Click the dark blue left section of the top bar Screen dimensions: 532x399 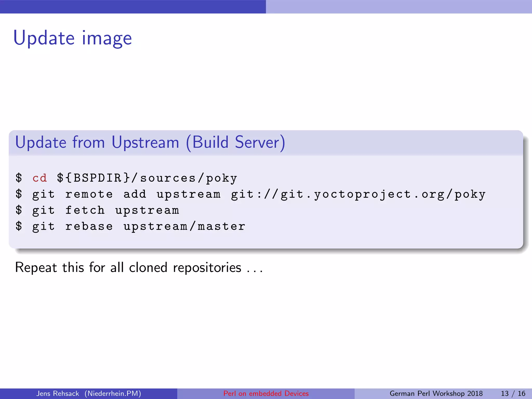point(133,7)
